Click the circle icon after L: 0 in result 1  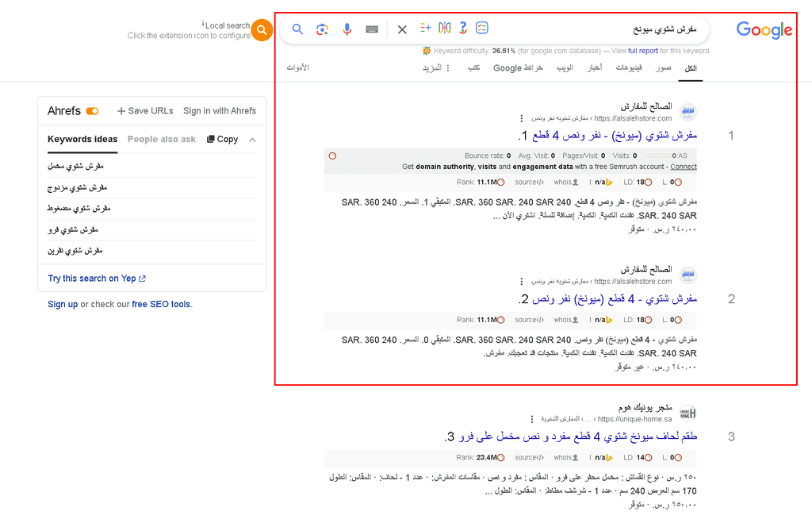[x=679, y=183]
